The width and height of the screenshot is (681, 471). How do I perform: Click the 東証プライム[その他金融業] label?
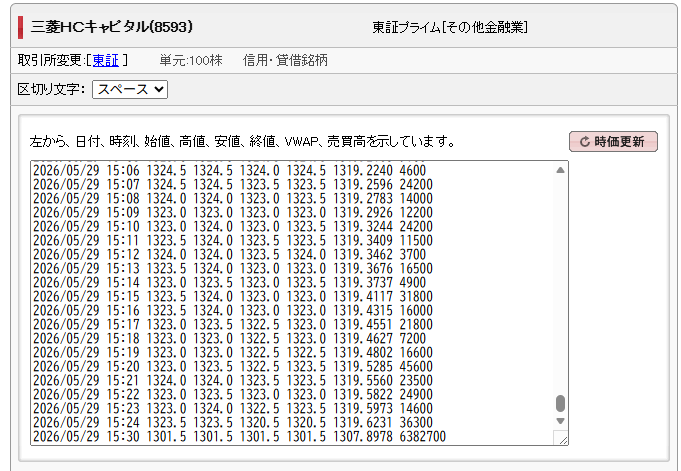[x=450, y=27]
